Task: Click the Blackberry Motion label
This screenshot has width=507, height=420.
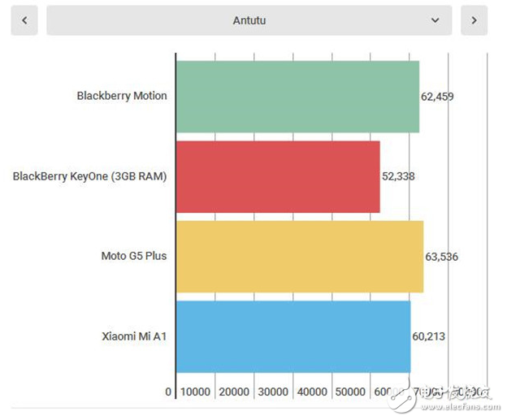Action: (x=122, y=96)
